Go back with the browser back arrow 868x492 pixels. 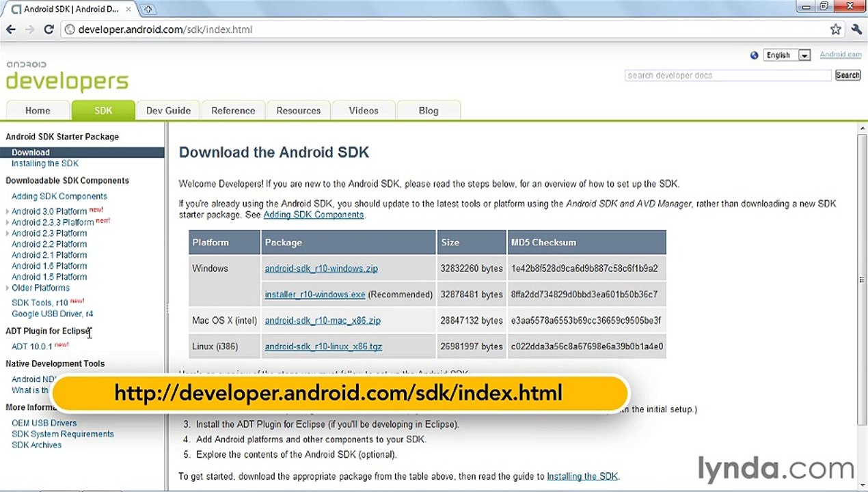(x=11, y=29)
